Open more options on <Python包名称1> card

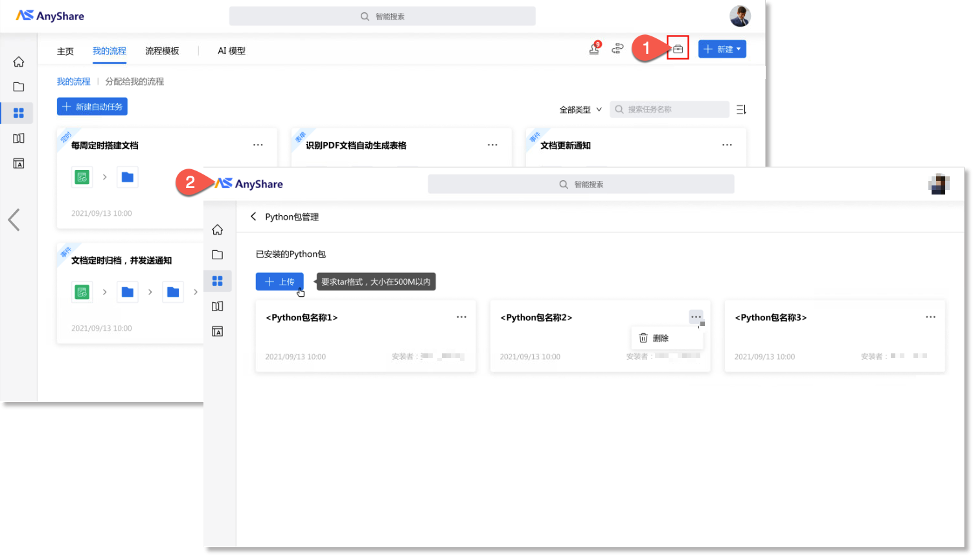pyautogui.click(x=461, y=317)
